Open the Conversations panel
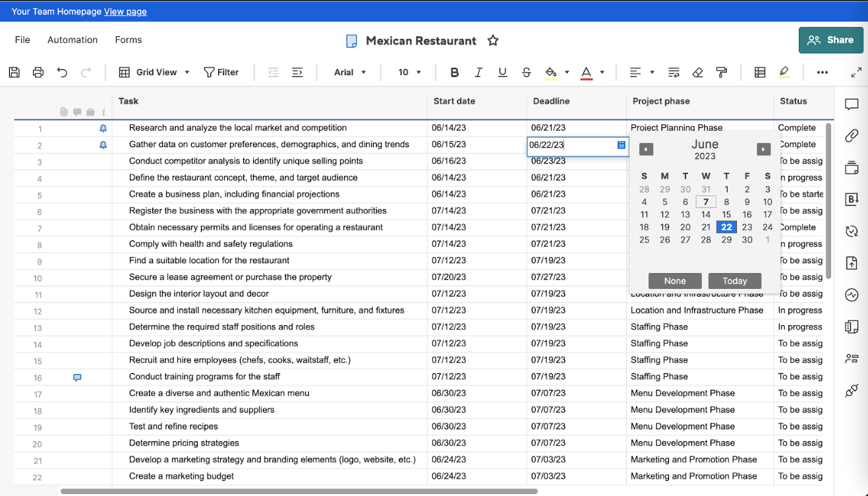Viewport: 868px width, 496px height. [851, 104]
